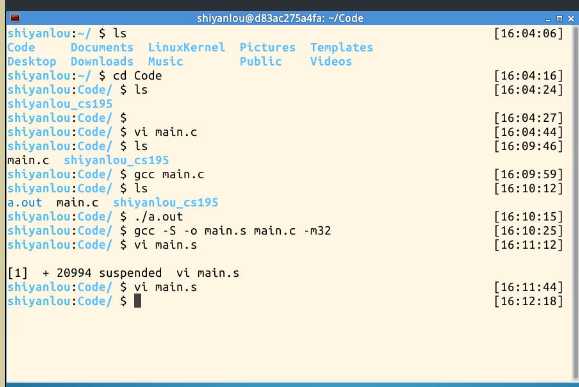This screenshot has width=579, height=387.
Task: Click the 'ls' command on the 16:04:06 line
Action: point(120,33)
